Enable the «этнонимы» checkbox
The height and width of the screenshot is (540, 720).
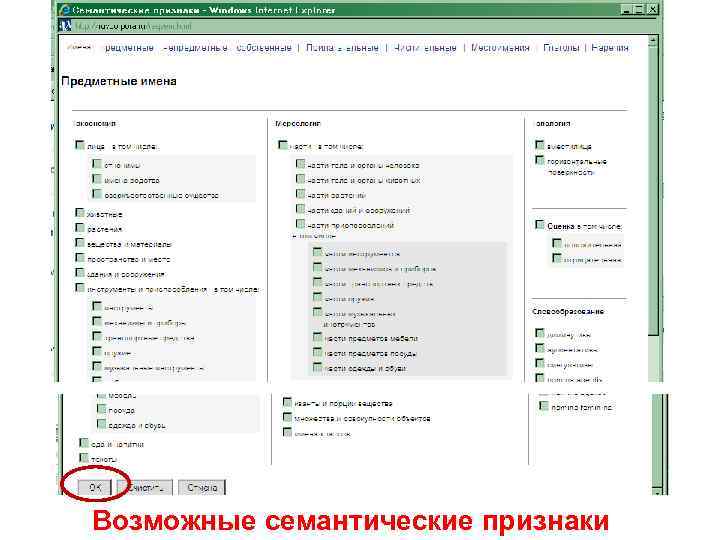click(x=97, y=163)
